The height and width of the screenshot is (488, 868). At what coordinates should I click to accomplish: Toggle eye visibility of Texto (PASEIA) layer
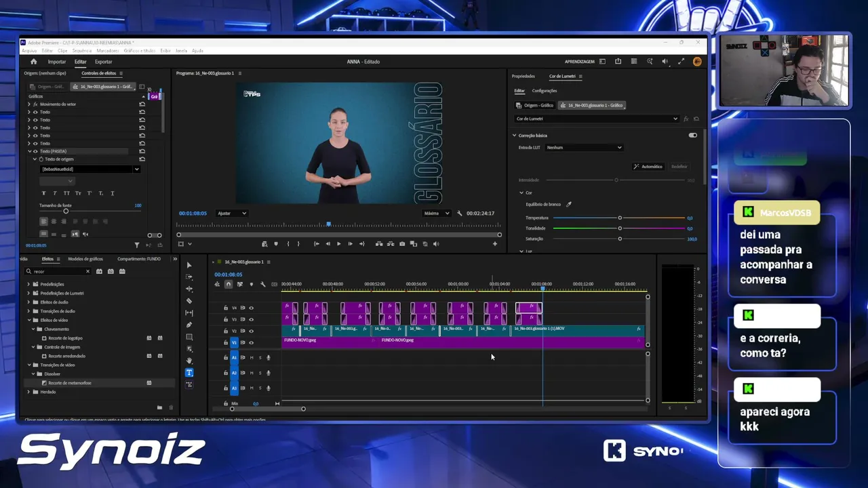[x=35, y=151]
